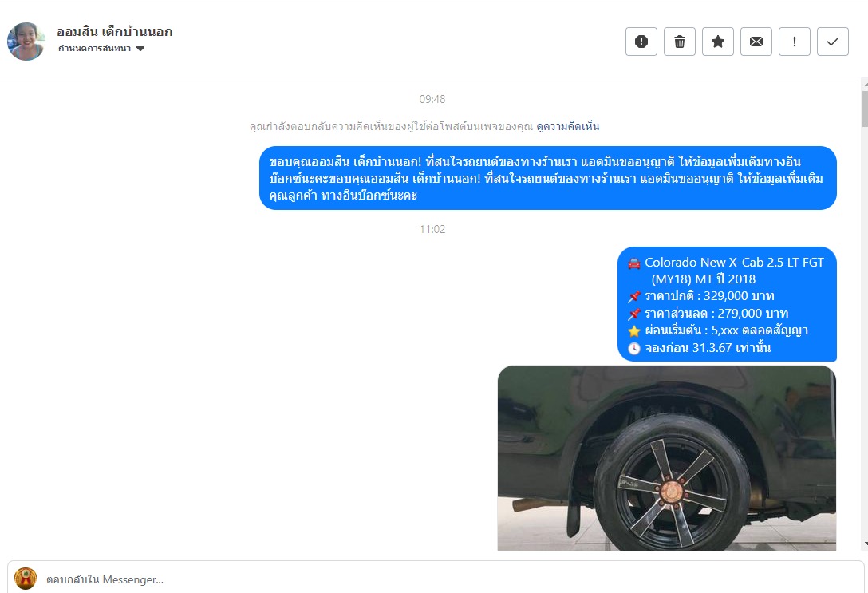Click chat scrollbar thumb

864,109
